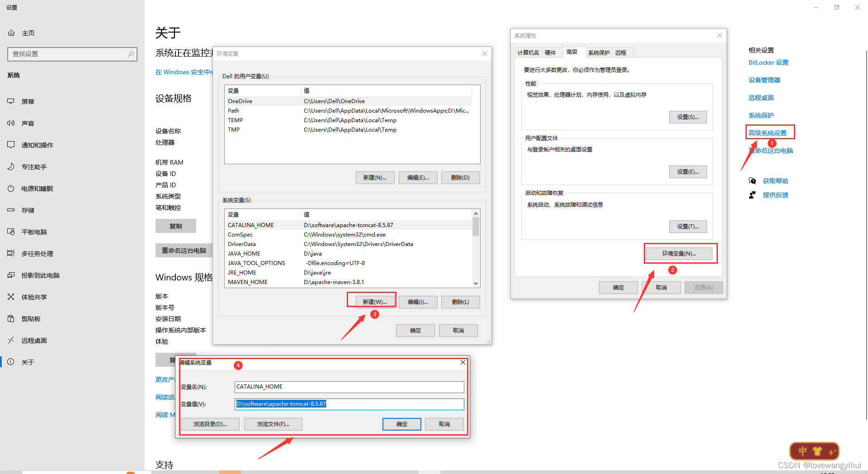Select the JAVA_HOME system variable row
Viewport: 868px width, 474px height.
pos(349,253)
